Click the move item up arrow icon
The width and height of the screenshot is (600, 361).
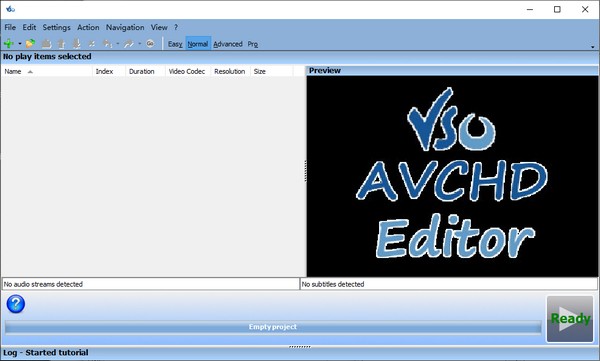pyautogui.click(x=61, y=44)
